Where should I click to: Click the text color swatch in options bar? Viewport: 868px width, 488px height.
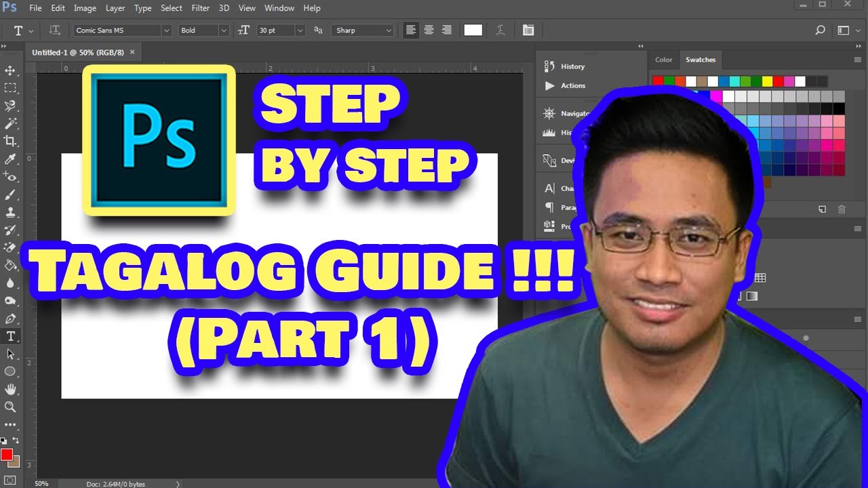[x=473, y=30]
